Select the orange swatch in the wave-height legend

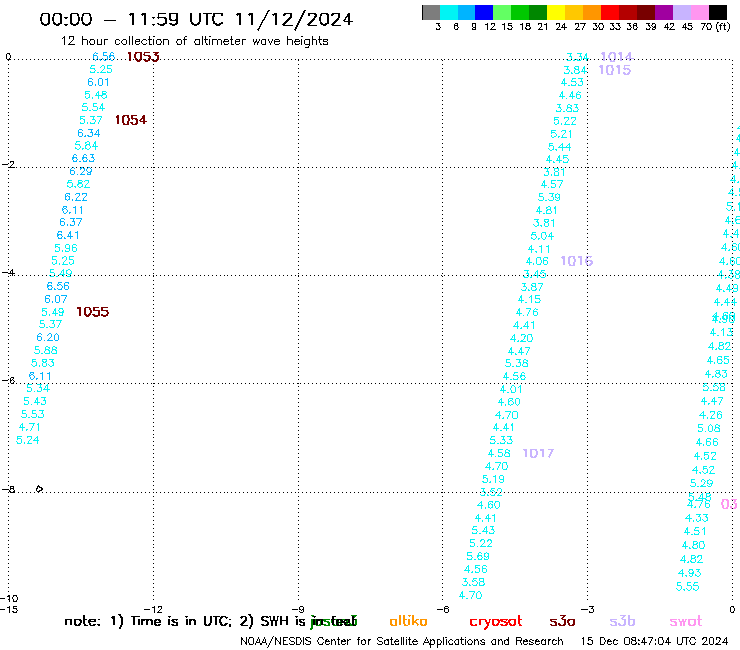(x=592, y=12)
